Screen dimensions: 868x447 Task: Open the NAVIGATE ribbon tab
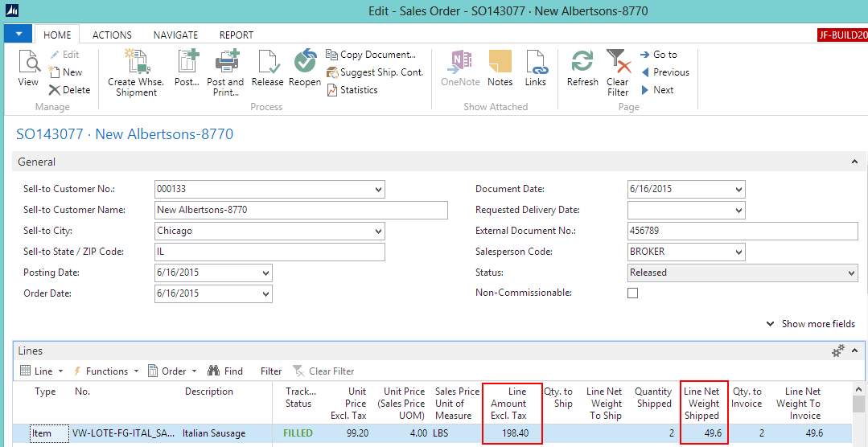175,35
